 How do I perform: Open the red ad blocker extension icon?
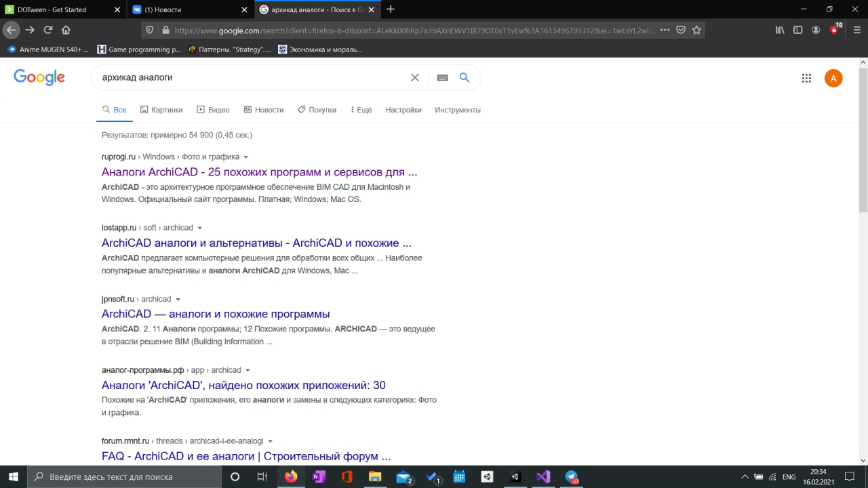click(835, 29)
